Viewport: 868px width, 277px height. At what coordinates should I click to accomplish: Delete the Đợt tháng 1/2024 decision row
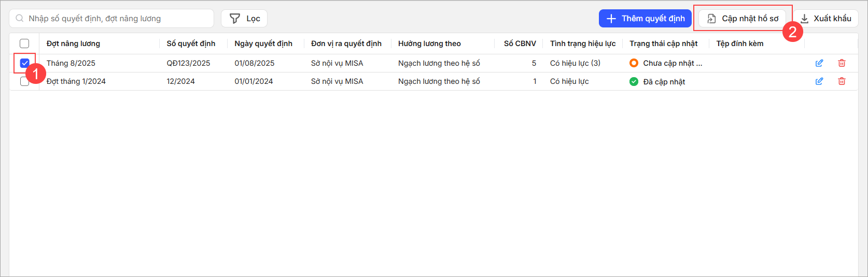(842, 81)
